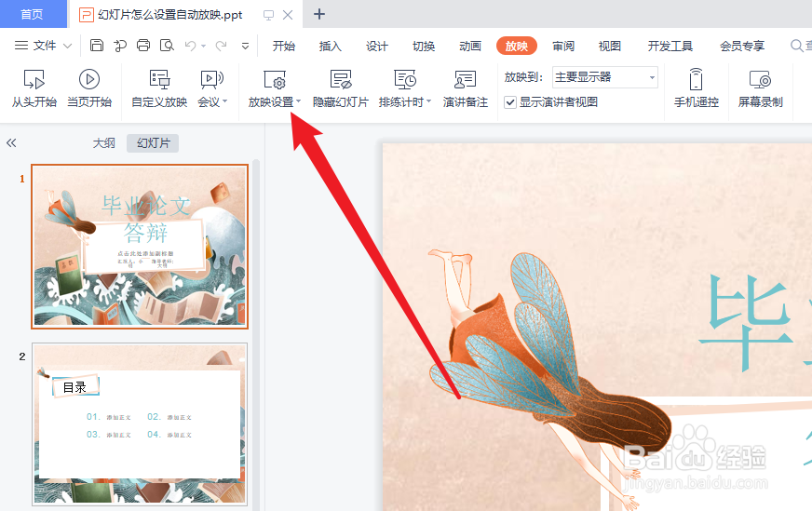Switch to the 插入 ribbon tab
Image resolution: width=812 pixels, height=511 pixels.
pyautogui.click(x=330, y=47)
